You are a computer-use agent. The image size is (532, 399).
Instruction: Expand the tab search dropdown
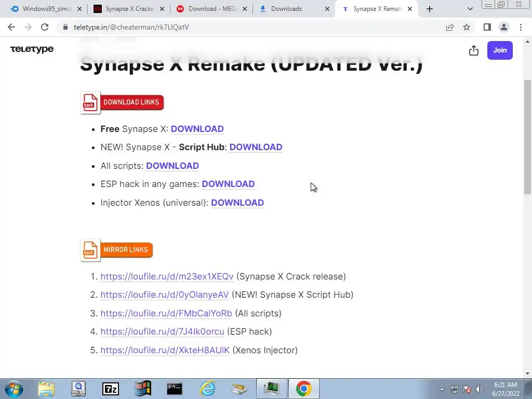(x=470, y=9)
